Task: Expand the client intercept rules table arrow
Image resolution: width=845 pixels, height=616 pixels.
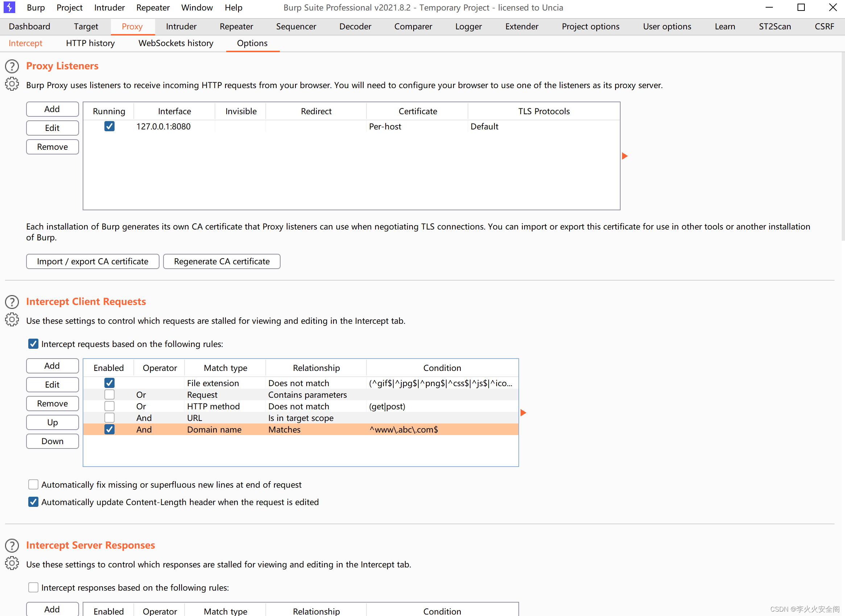Action: (x=523, y=412)
